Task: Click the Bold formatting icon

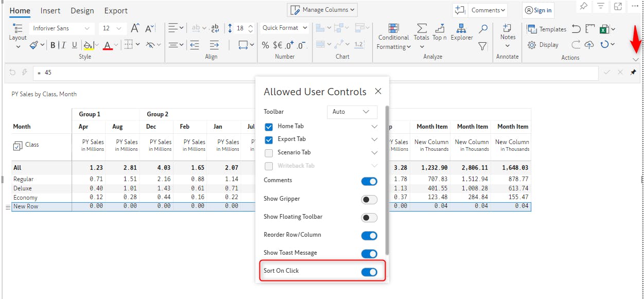Action: [53, 45]
